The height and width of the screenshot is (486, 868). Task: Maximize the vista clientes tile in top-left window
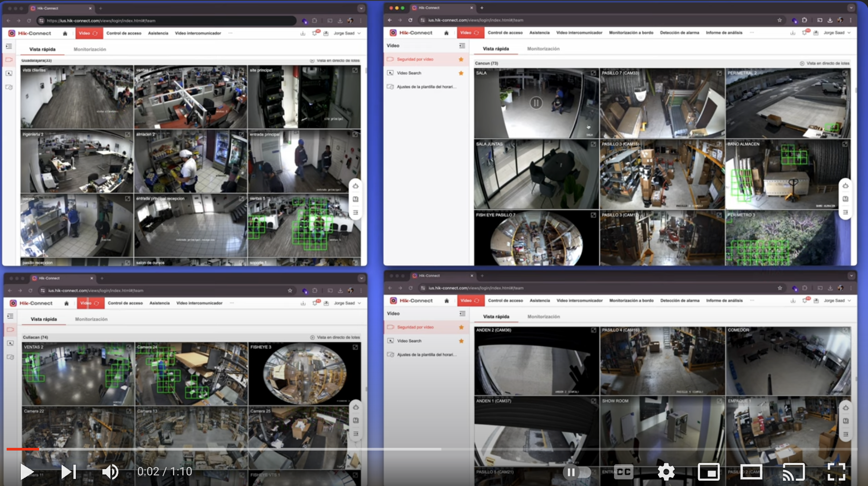point(128,71)
